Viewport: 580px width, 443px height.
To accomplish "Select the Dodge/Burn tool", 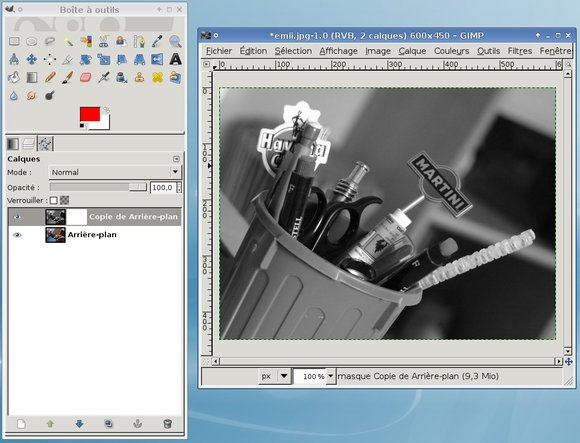I will [50, 96].
